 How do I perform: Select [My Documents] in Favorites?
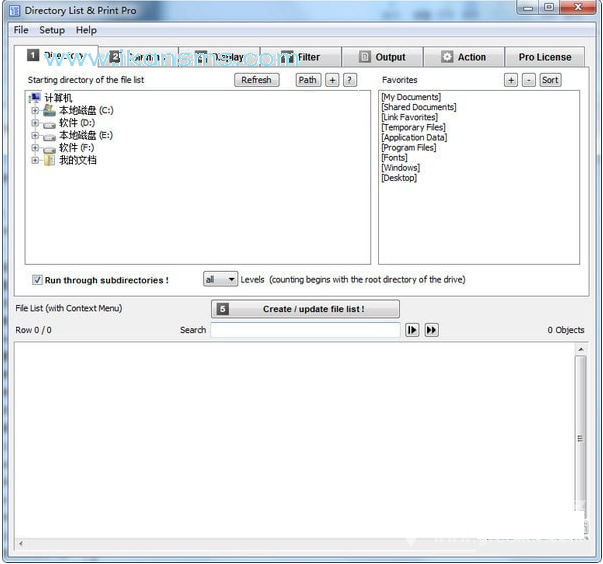pos(411,97)
